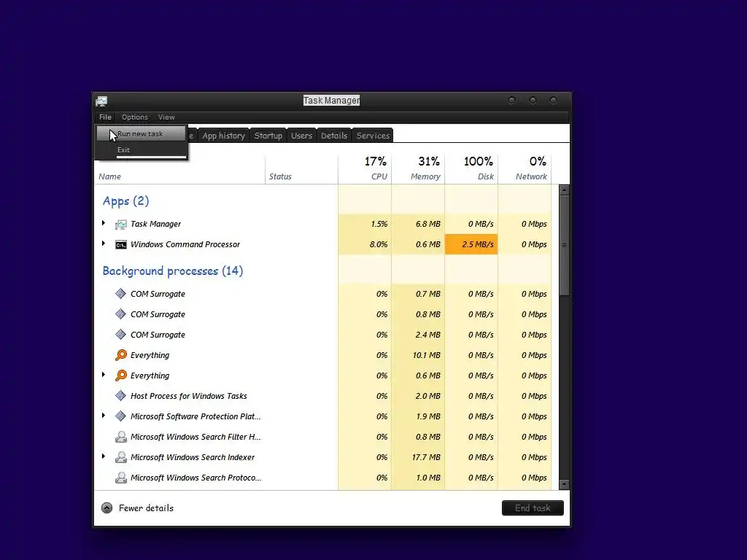Viewport: 747px width, 560px height.
Task: Choose Exit from the File menu
Action: pyautogui.click(x=141, y=149)
